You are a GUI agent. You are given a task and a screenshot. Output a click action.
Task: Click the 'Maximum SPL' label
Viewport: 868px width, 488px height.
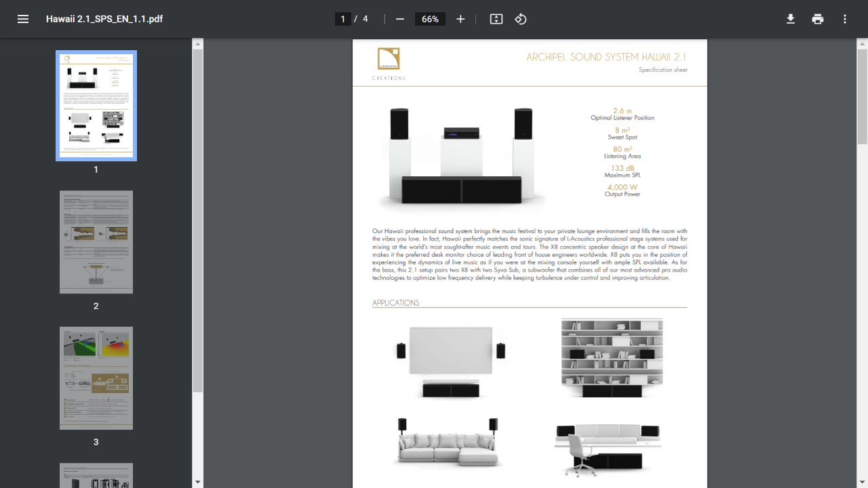tap(623, 175)
